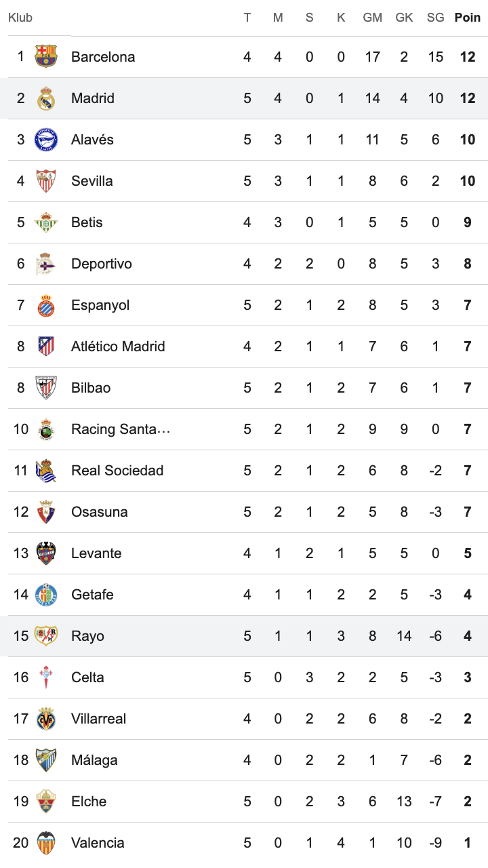The width and height of the screenshot is (488, 868).
Task: Click the Atlético Madrid crest icon
Action: coord(46,347)
